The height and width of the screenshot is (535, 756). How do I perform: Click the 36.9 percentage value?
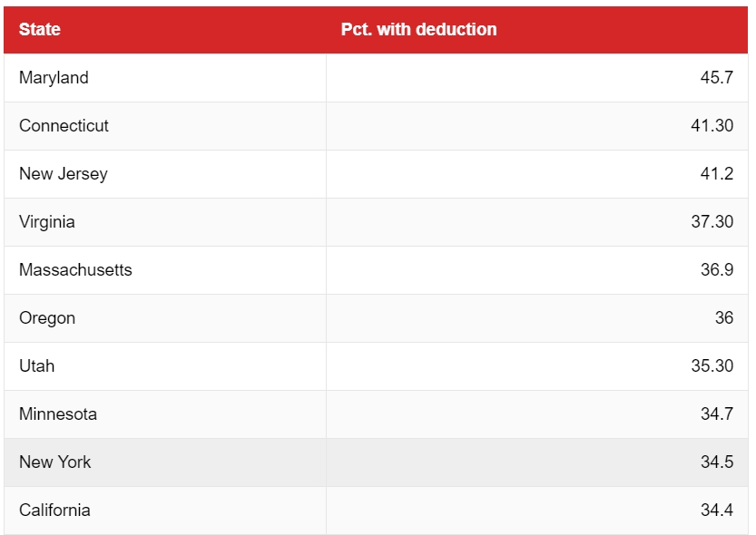[716, 270]
